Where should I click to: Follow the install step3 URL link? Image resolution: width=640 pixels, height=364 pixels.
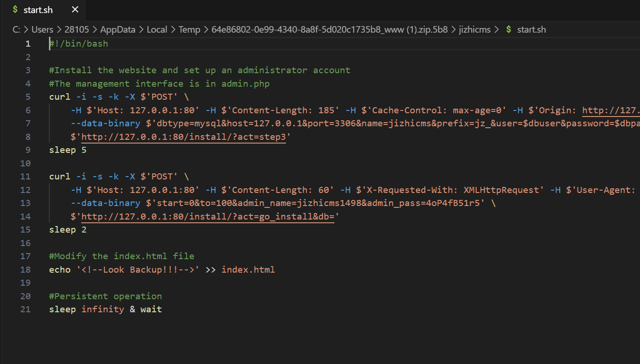tap(183, 137)
